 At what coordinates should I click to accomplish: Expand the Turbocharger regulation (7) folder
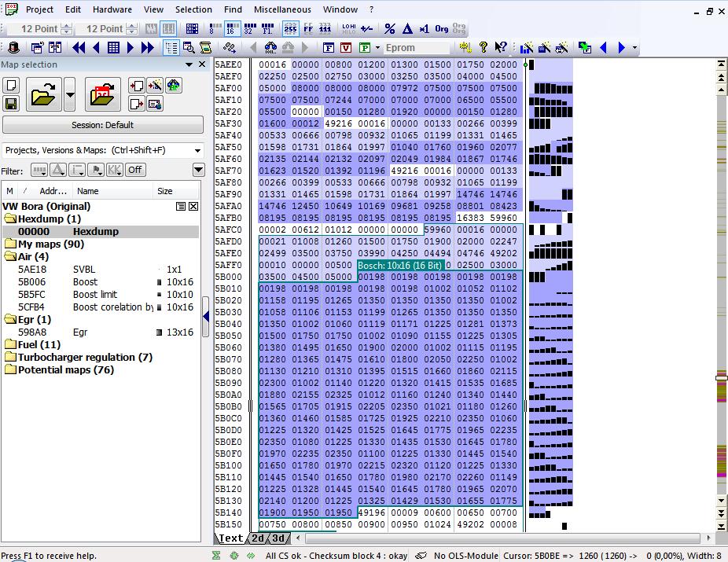pos(10,357)
